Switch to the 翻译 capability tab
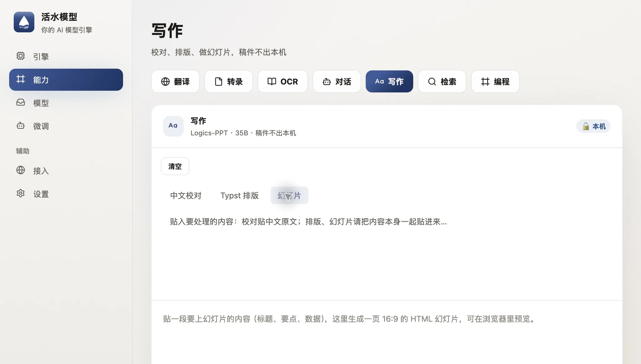 click(175, 81)
